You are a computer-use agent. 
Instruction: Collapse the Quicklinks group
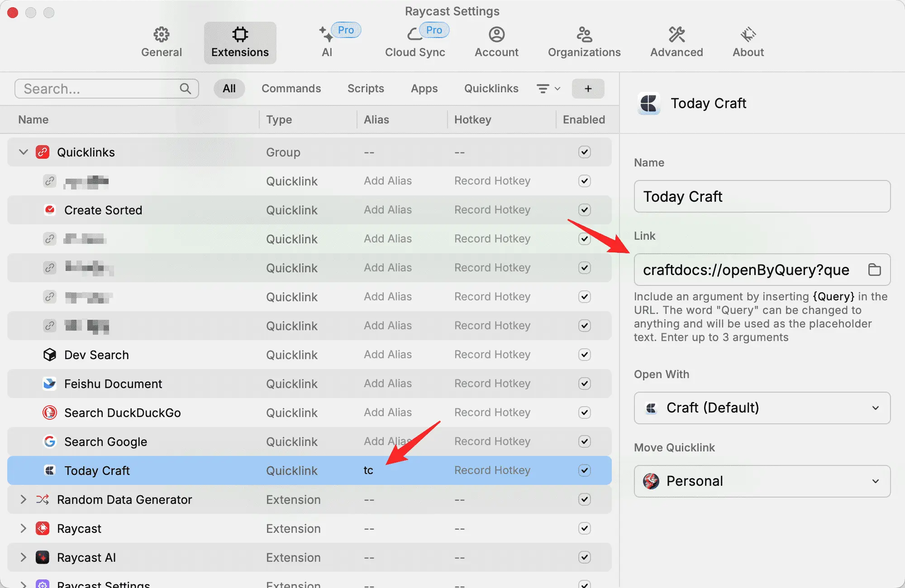(x=24, y=152)
